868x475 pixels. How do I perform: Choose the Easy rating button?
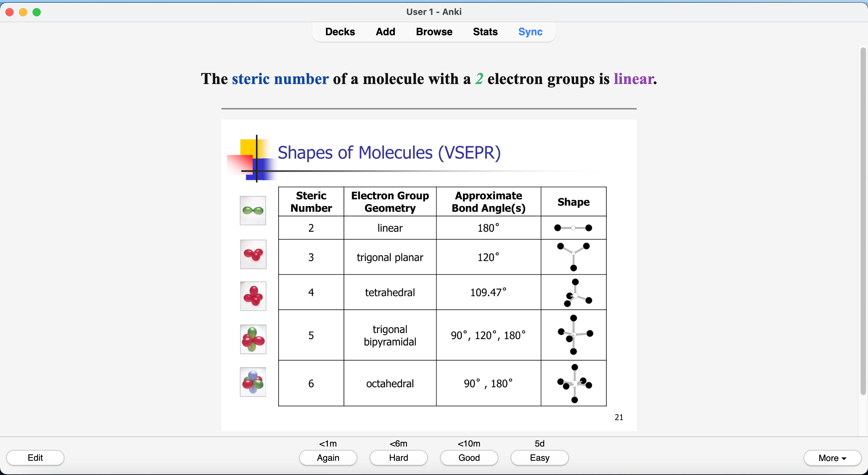tap(539, 458)
